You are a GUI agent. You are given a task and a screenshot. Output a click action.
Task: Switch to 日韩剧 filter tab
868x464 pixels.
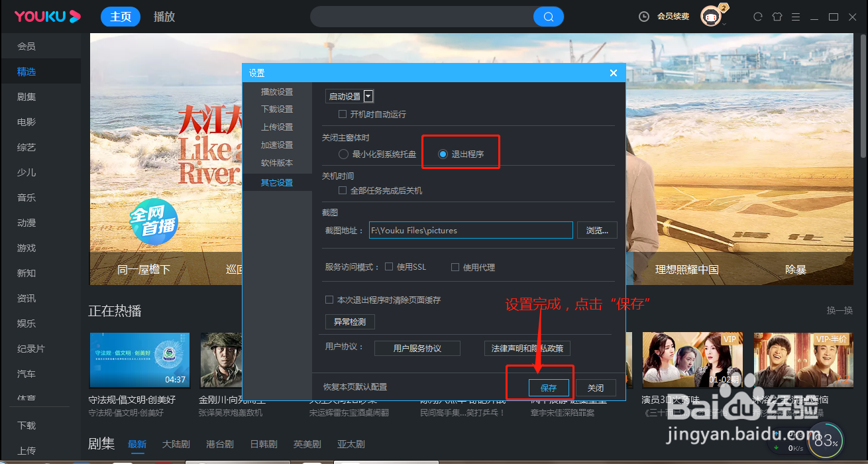coord(264,444)
